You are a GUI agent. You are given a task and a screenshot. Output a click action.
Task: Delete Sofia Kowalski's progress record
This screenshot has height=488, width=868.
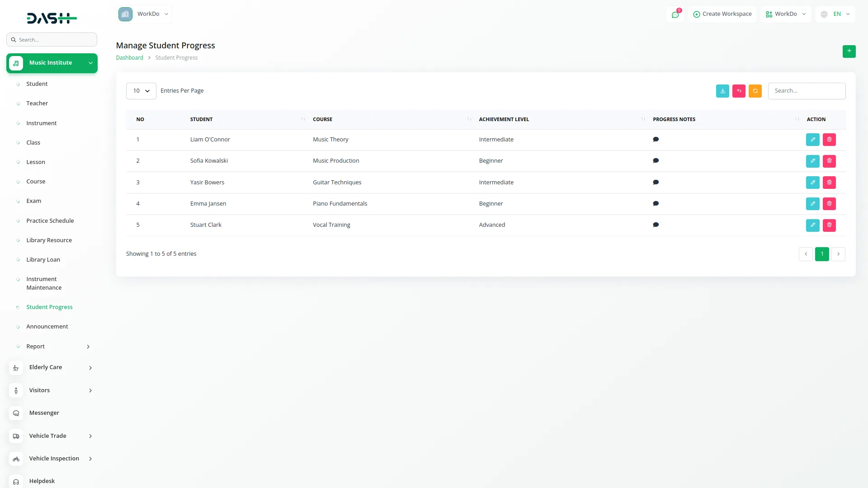[x=829, y=161]
